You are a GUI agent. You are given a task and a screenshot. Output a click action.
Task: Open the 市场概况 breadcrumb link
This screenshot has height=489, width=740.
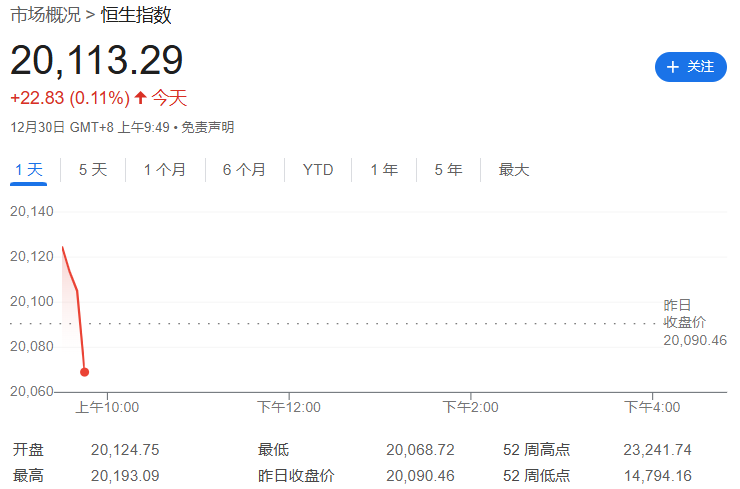45,15
